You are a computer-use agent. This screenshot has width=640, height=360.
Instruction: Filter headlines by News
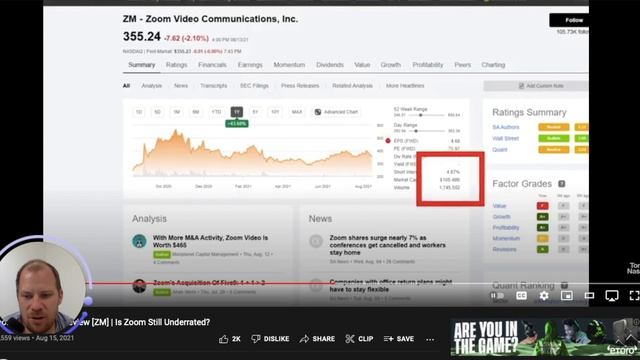181,86
